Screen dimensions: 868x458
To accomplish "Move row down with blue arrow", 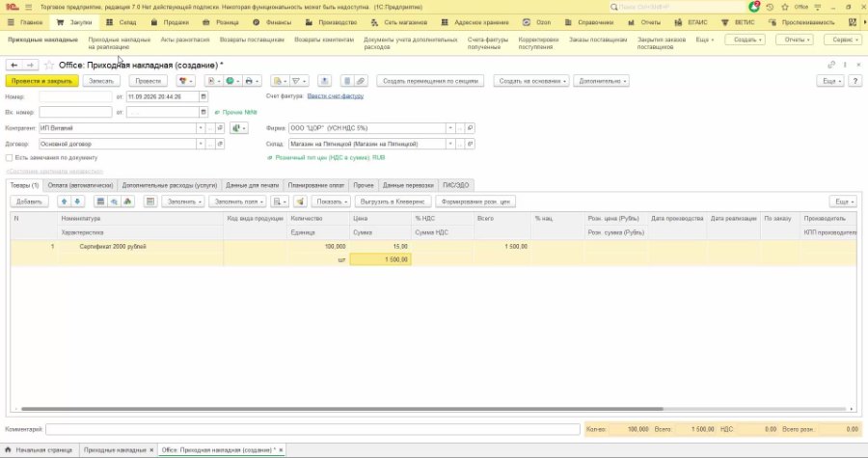I will (77, 202).
